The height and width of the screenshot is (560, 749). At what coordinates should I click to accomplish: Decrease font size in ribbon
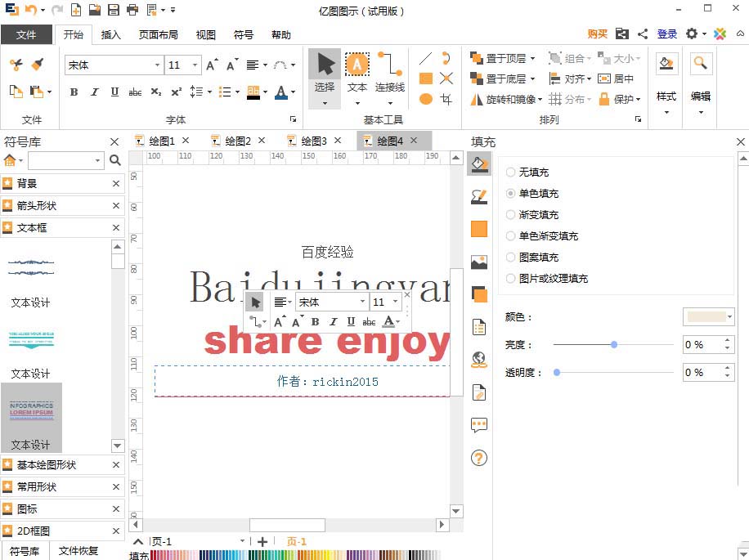[x=232, y=65]
